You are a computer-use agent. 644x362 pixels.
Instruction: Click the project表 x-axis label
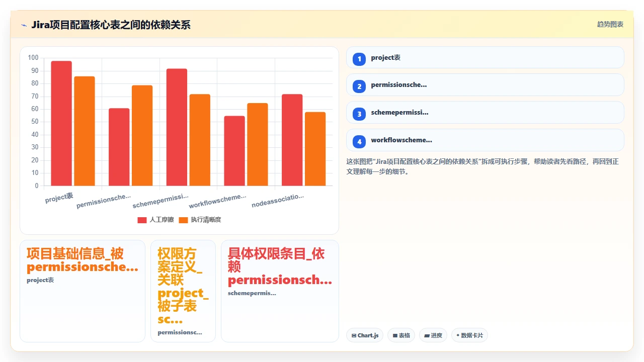[59, 198]
